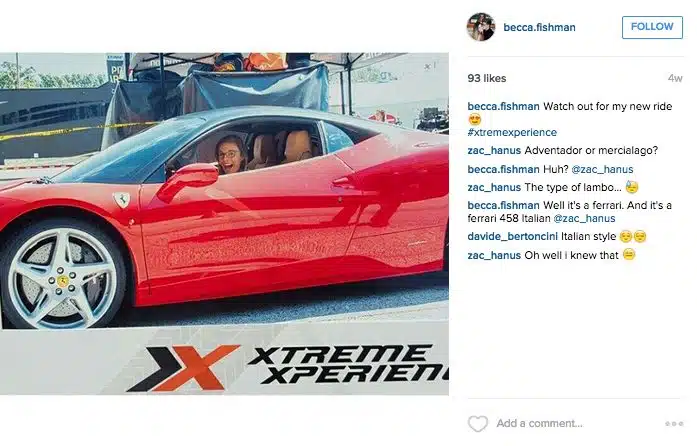Screen dimensions: 697x446
Task: Open the #xtremexperience hashtag
Action: click(512, 133)
